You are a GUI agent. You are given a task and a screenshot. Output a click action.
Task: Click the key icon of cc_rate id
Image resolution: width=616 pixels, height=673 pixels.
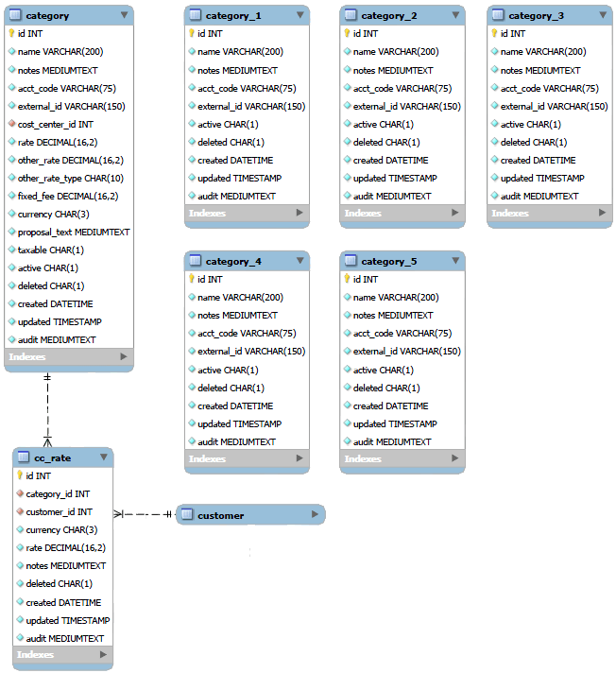click(x=20, y=475)
